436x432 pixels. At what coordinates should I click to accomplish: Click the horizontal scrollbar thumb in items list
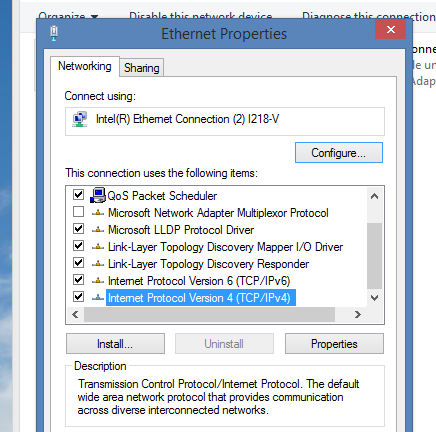pyautogui.click(x=209, y=314)
